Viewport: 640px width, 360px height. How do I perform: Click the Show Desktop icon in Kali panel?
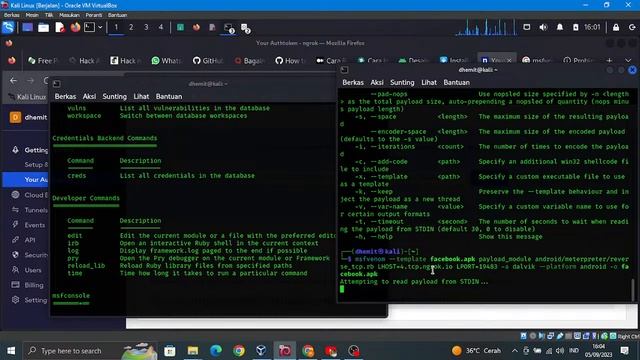tap(27, 27)
